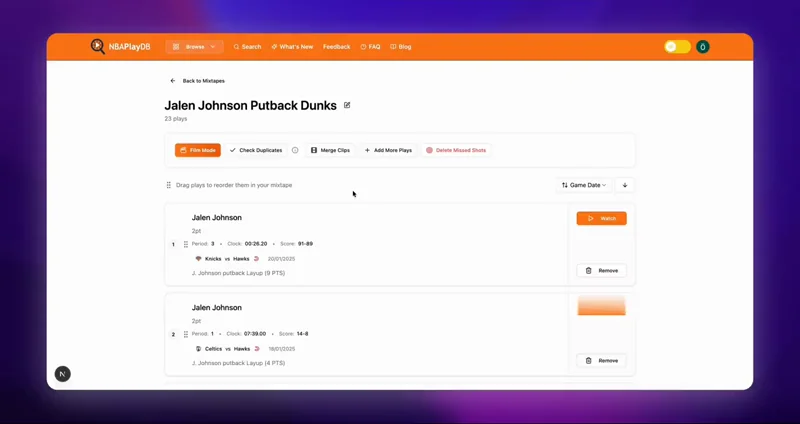800x424 pixels.
Task: Click the NBAPlayDB logo icon
Action: point(97,46)
